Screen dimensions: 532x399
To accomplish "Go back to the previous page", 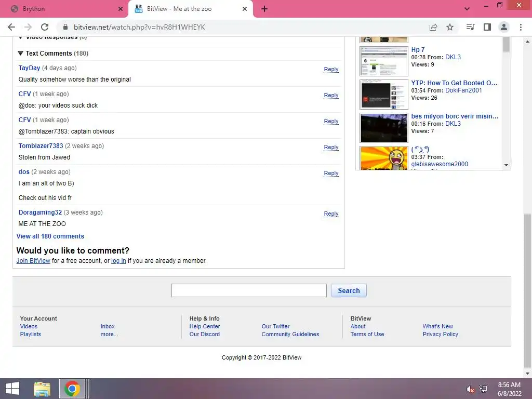I will click(x=11, y=27).
